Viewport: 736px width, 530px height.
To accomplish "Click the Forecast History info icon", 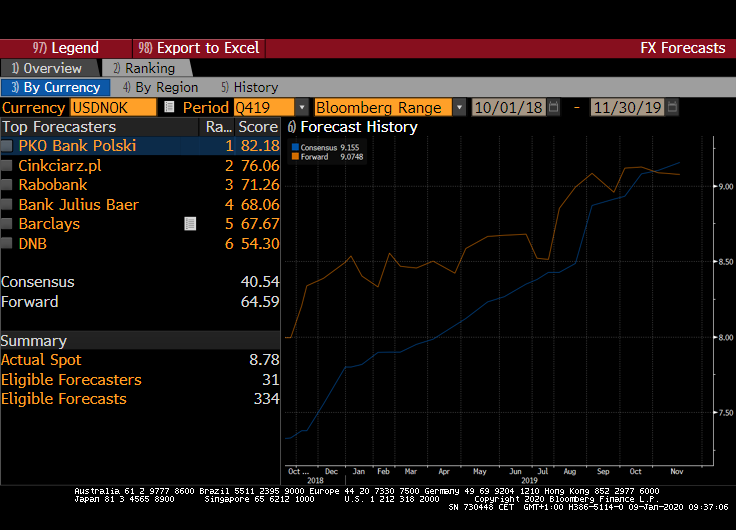I will tap(291, 127).
